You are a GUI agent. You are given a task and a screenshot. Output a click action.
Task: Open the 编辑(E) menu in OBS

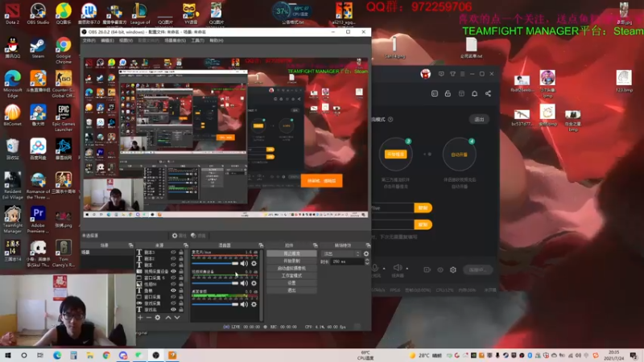point(107,41)
